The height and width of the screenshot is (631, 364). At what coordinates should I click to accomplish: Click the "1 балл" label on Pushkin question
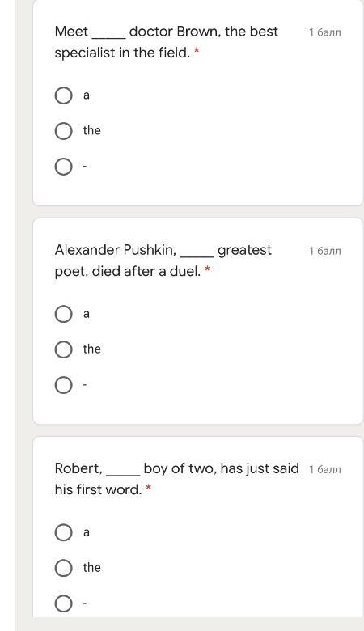pyautogui.click(x=325, y=251)
